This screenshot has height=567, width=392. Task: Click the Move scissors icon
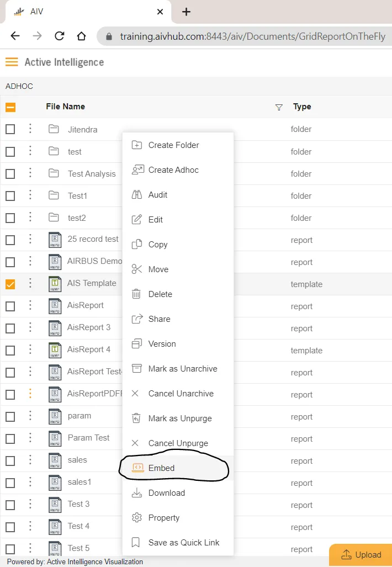point(137,269)
